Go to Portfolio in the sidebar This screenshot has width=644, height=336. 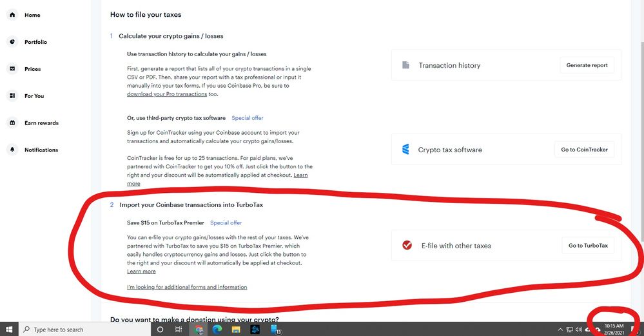(35, 42)
